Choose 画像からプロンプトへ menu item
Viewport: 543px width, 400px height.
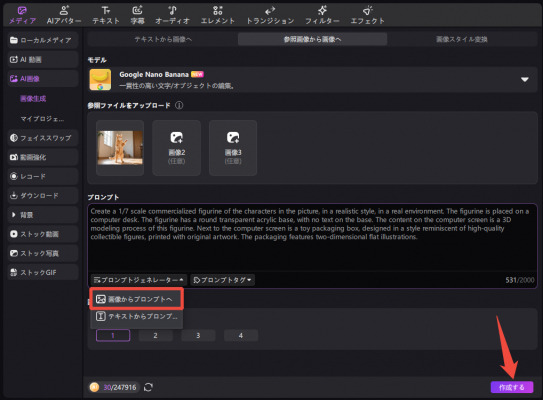(136, 299)
